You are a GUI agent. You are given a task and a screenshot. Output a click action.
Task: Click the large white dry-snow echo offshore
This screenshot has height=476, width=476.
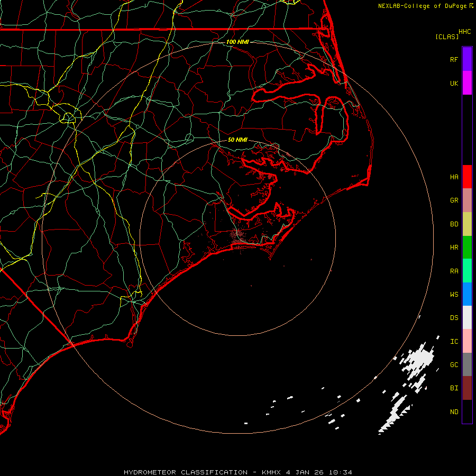(x=420, y=360)
